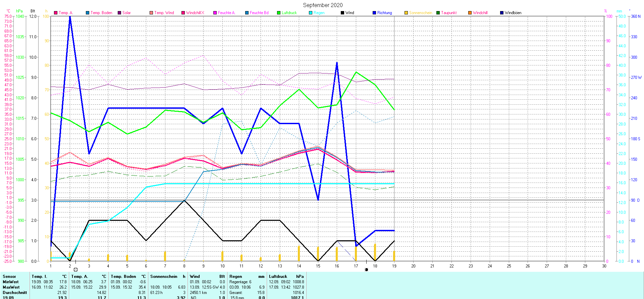Click the dark green Taupunkt legend square

[x=438, y=13]
